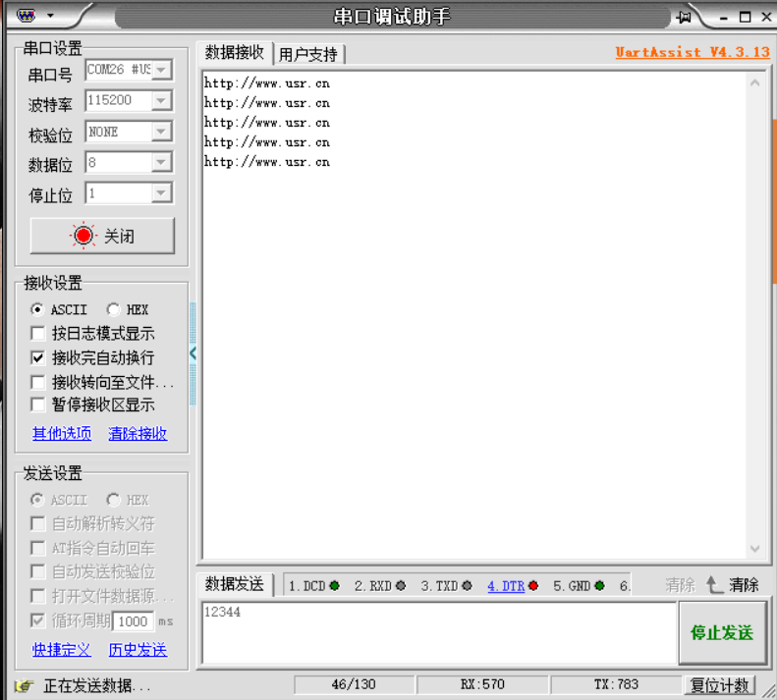Click the 停止发送 button
The image size is (777, 700).
[723, 632]
